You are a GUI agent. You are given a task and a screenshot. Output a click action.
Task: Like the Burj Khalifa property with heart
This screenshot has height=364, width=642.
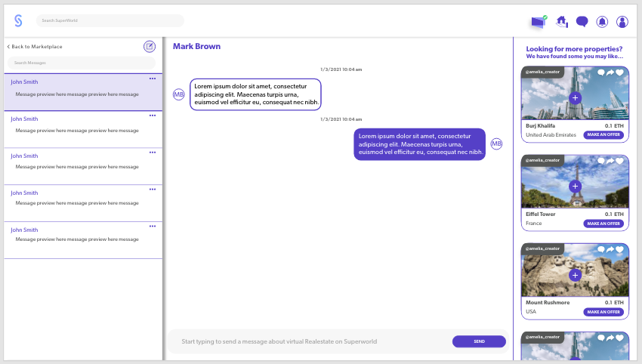[x=619, y=72]
